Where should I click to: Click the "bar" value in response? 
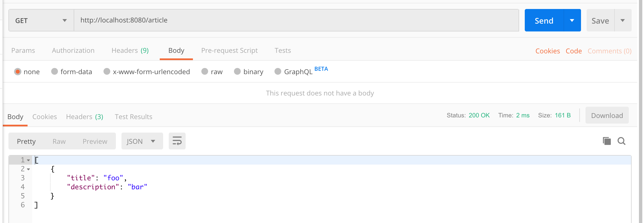(138, 187)
